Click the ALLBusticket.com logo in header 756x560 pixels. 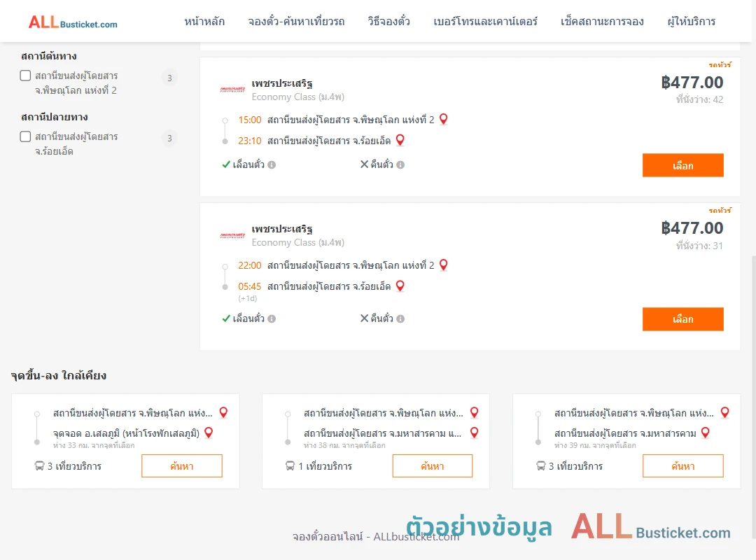coord(73,22)
